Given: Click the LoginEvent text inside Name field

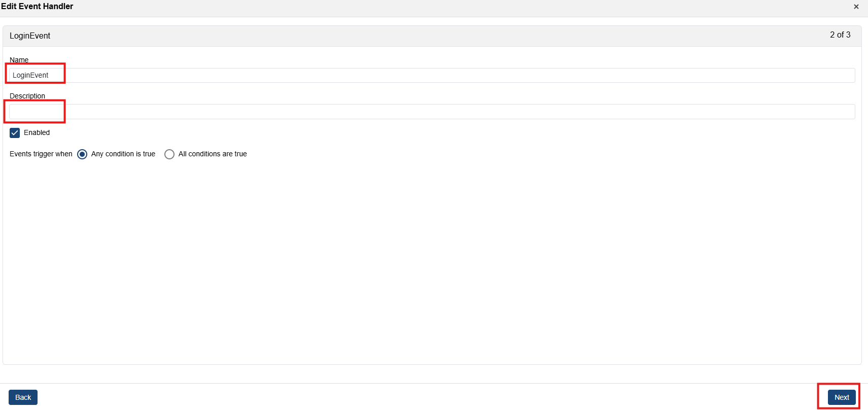Looking at the screenshot, I should click(30, 75).
